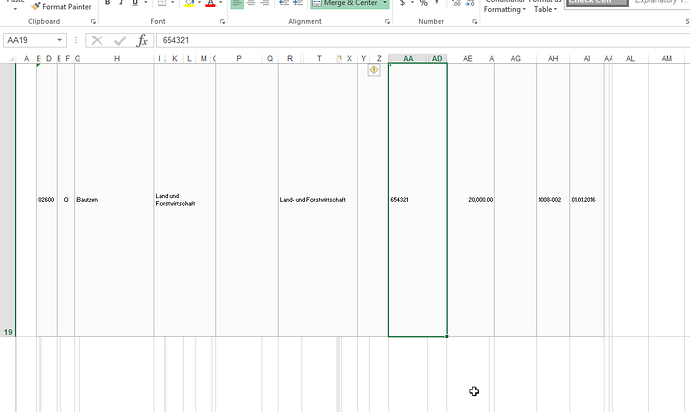Apply comma style
The width and height of the screenshot is (690, 412).
437,3
